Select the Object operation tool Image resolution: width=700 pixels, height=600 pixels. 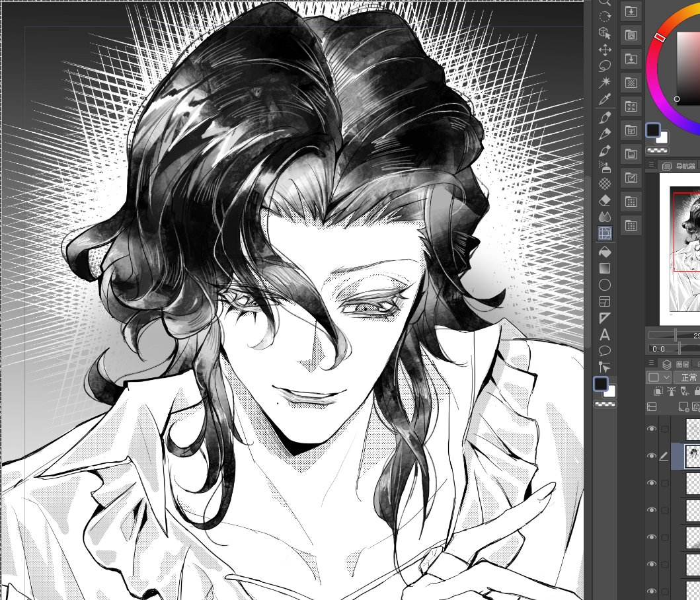click(x=604, y=33)
